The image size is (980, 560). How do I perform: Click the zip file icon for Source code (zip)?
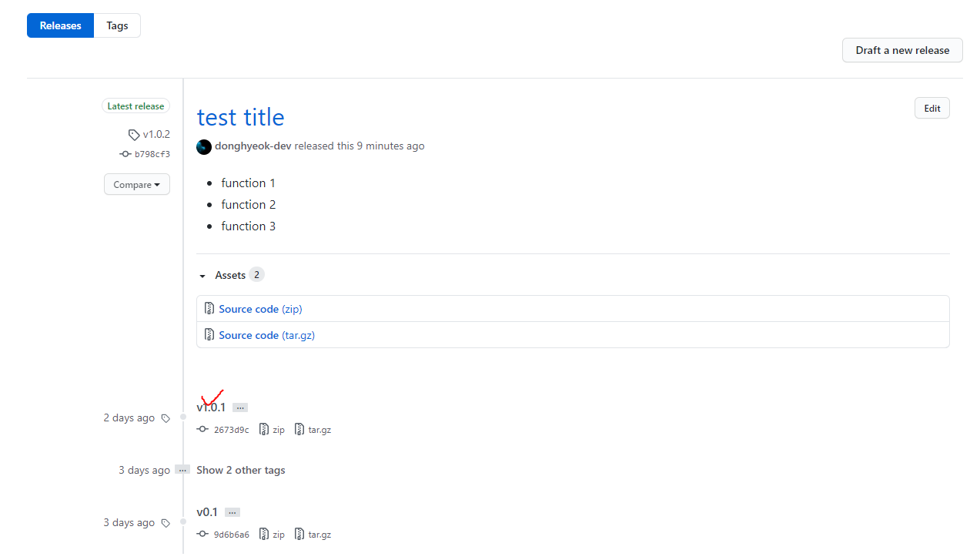(209, 309)
